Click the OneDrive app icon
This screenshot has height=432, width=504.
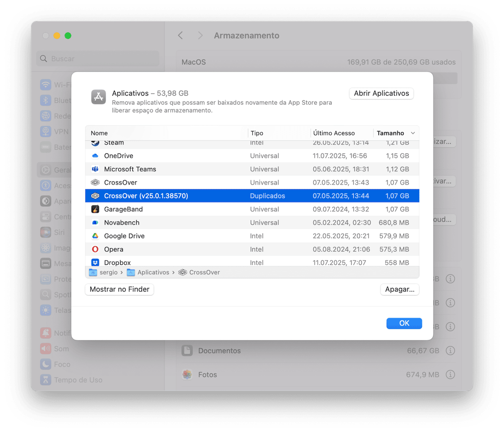pyautogui.click(x=95, y=156)
